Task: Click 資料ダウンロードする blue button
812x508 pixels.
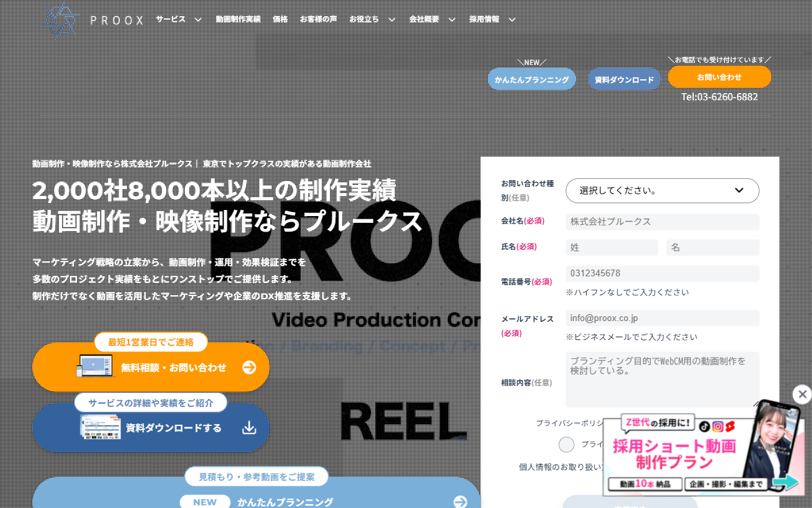Action: [x=151, y=428]
